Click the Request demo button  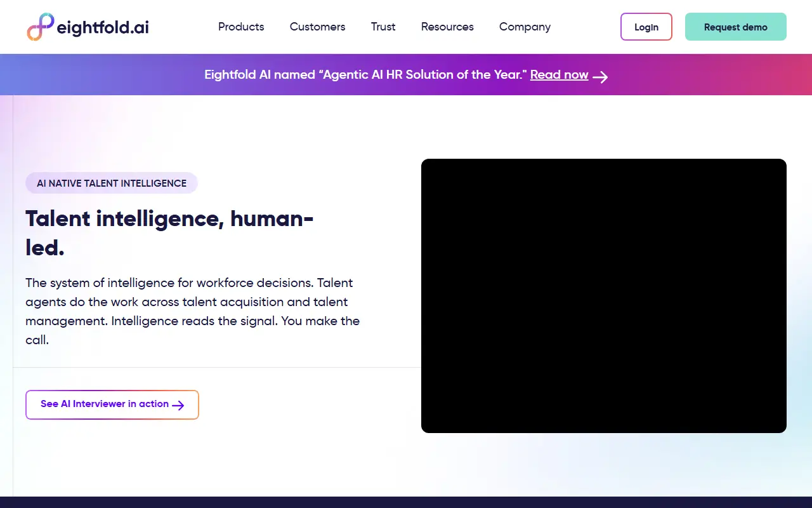pos(736,27)
